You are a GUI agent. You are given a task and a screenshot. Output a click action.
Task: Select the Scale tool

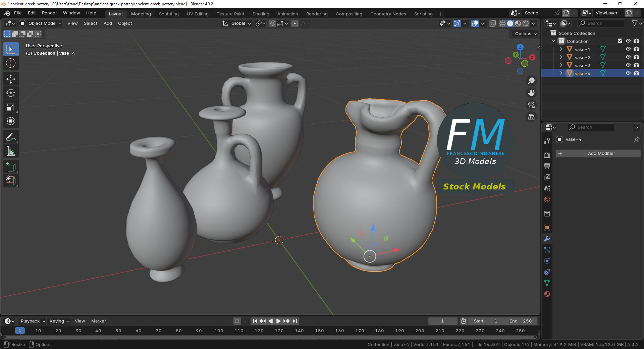point(11,107)
